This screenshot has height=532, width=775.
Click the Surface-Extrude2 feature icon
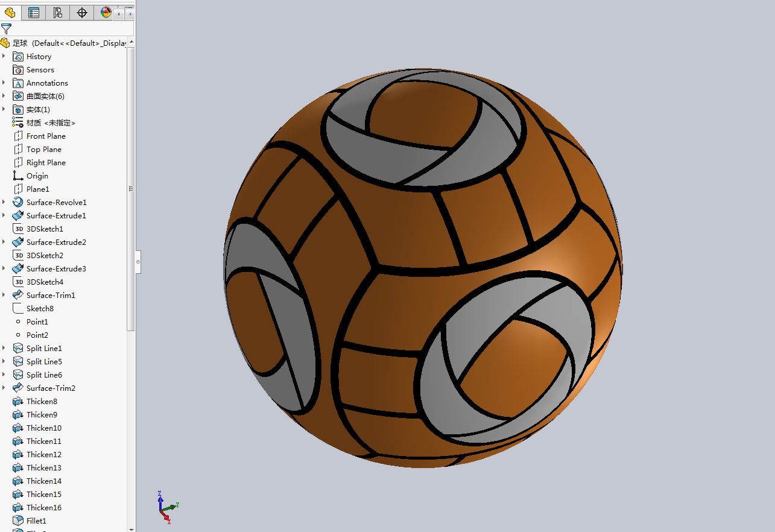click(x=18, y=242)
